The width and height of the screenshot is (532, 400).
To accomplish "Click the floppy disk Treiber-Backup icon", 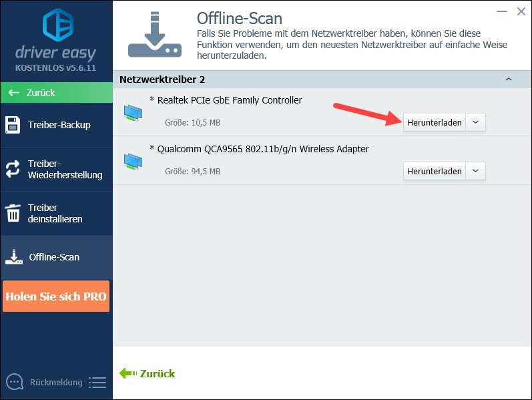I will point(13,125).
